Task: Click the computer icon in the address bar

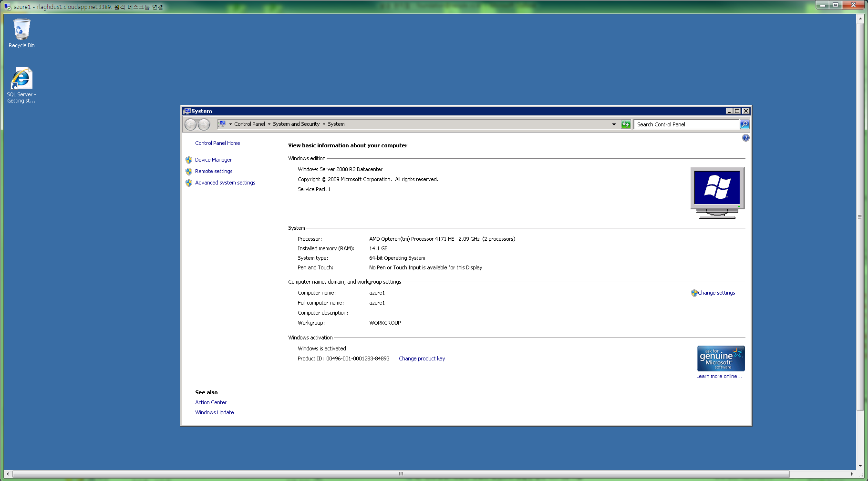Action: tap(222, 124)
